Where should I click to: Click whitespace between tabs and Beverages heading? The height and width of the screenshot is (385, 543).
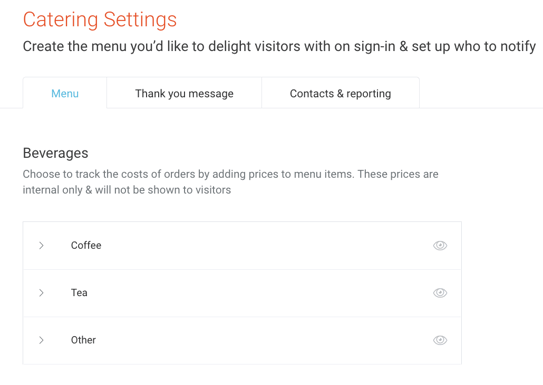pyautogui.click(x=242, y=127)
